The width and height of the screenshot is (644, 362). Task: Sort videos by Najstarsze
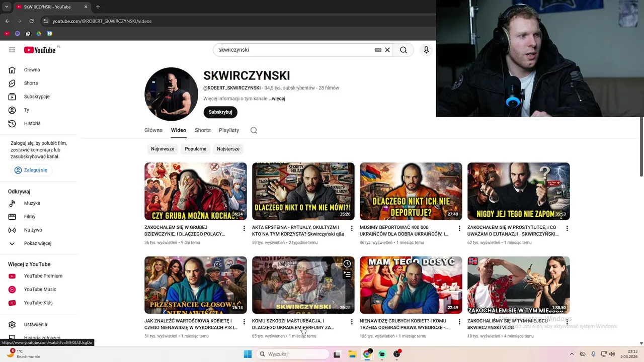coord(228,149)
